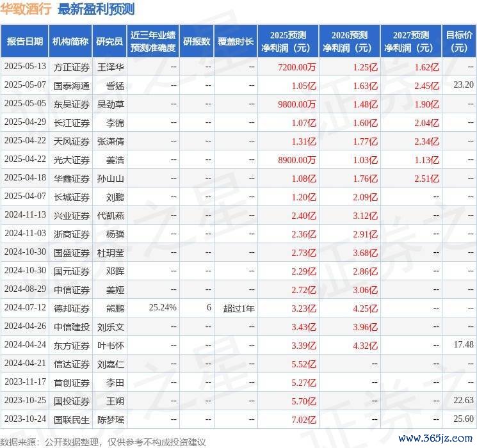Viewport: 477px width, 448px height.
Task: Click the 华致酒行 title text
Action: (26, 10)
